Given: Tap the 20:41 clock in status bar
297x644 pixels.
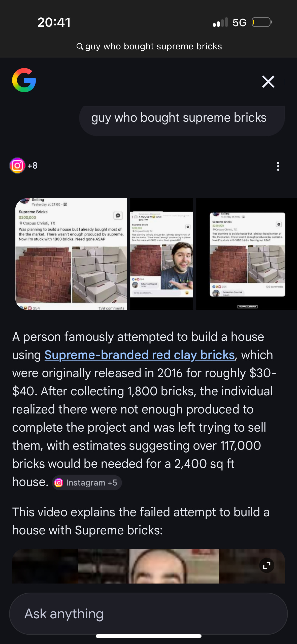Looking at the screenshot, I should (54, 22).
